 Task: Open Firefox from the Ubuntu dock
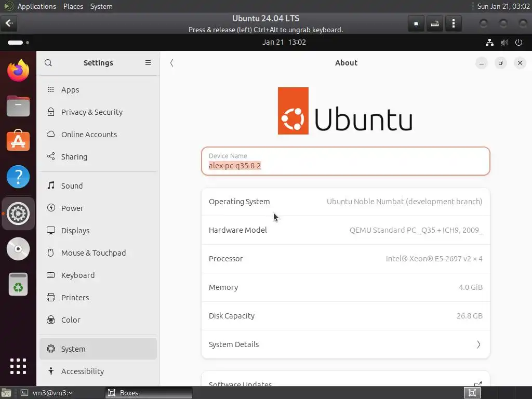pyautogui.click(x=18, y=71)
